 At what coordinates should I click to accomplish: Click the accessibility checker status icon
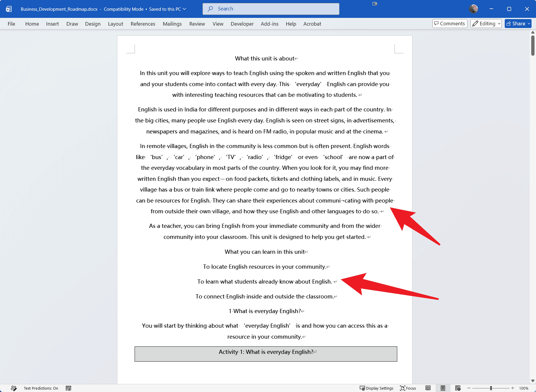13,388
